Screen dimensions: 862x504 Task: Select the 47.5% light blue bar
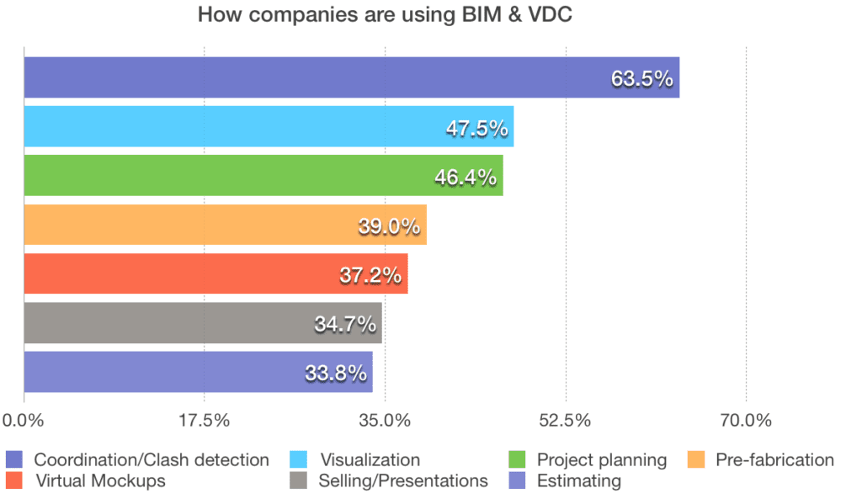point(269,126)
